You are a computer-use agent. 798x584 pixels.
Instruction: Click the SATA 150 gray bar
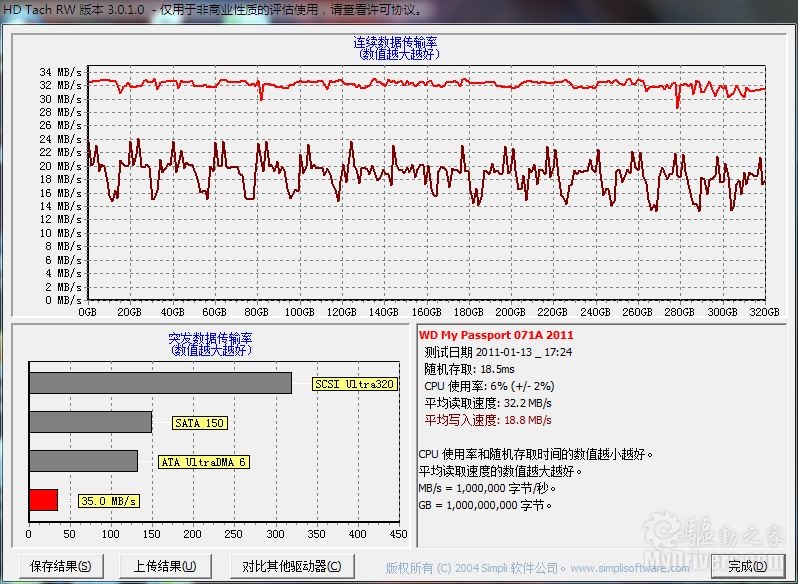pos(90,422)
